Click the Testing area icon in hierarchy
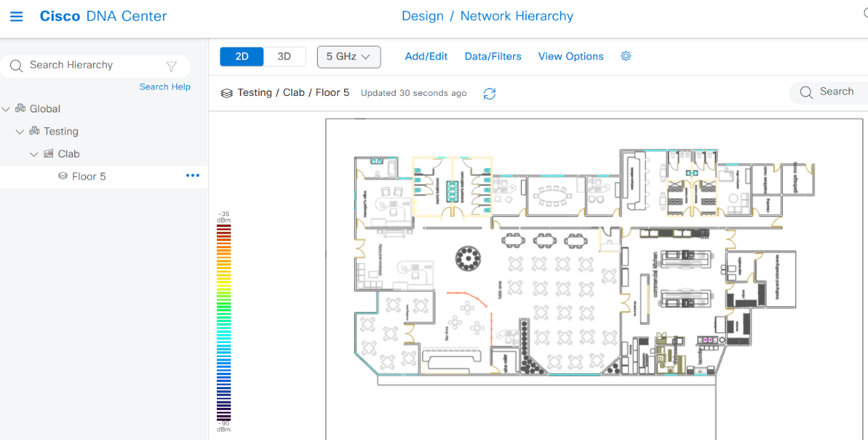This screenshot has width=868, height=440. [x=34, y=131]
